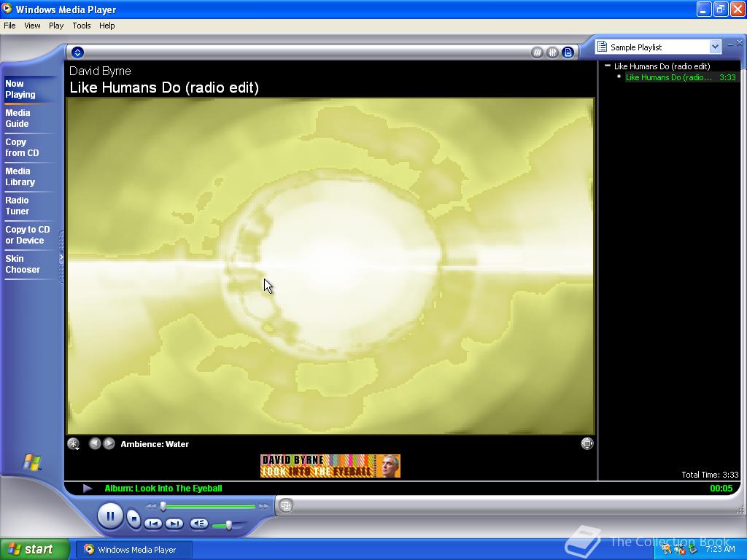Screen dimensions: 747x560
Task: Click the Ambience: Water visualization name
Action: click(155, 444)
